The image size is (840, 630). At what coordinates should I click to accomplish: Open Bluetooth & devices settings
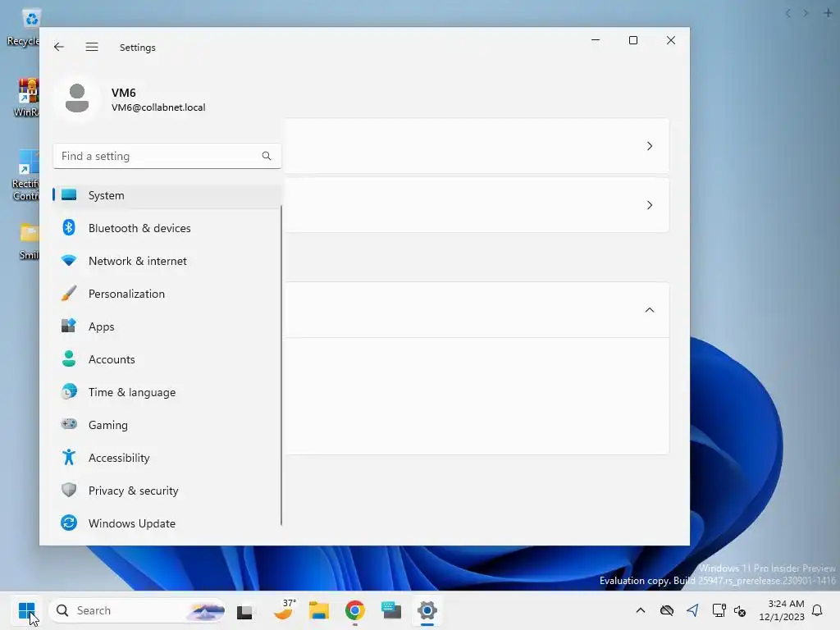tap(167, 228)
